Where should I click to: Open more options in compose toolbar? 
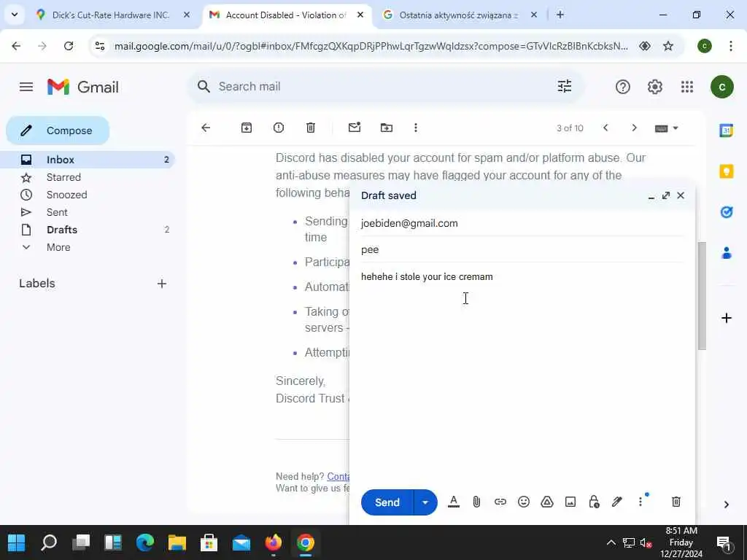(x=640, y=502)
